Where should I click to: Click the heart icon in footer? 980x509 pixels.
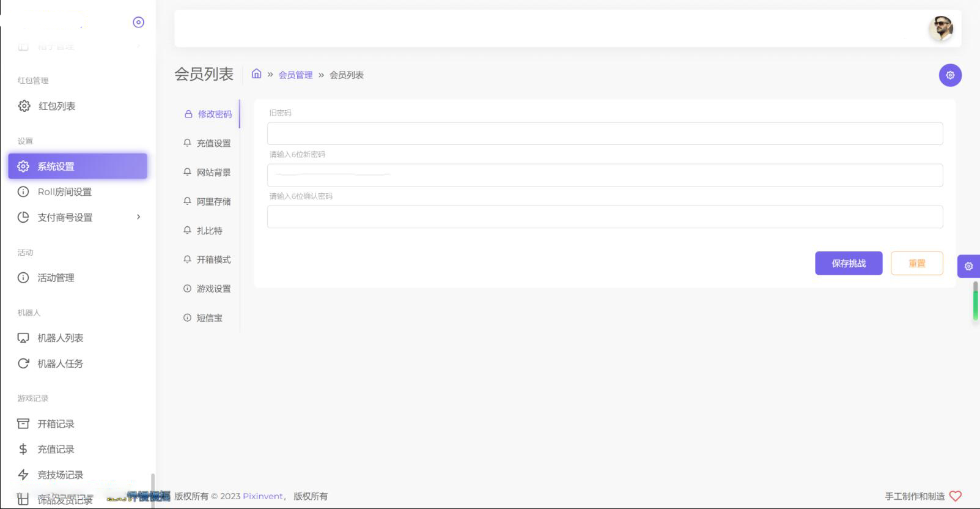click(956, 496)
